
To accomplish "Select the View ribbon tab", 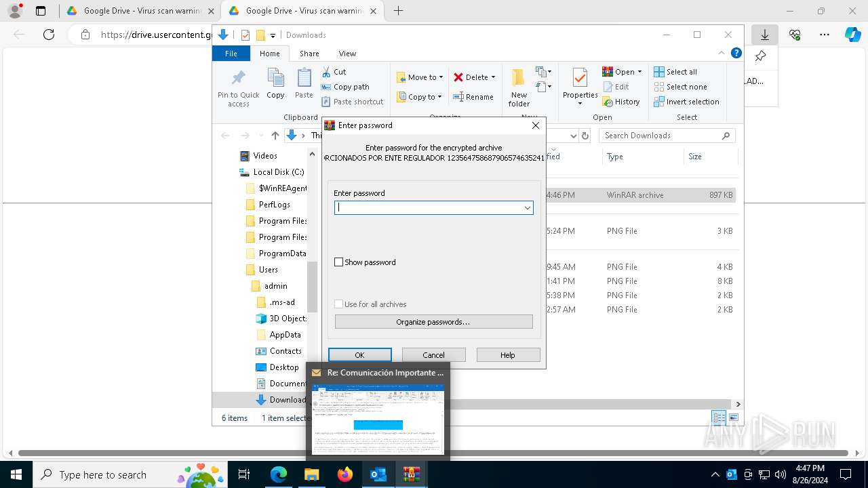I will [x=347, y=54].
